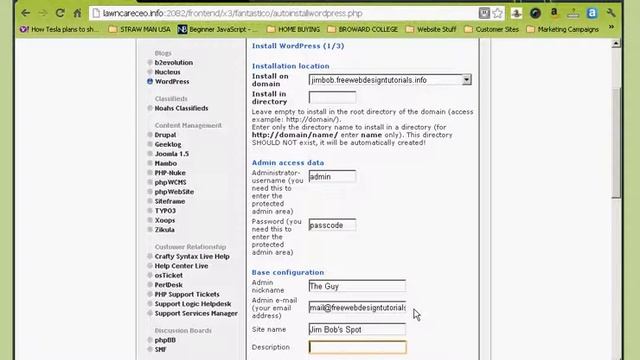The image size is (640, 360).
Task: Click the Site name field
Action: point(357,329)
